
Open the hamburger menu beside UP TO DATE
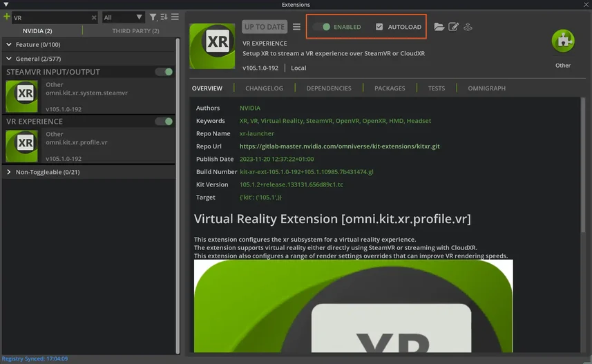[x=297, y=27]
